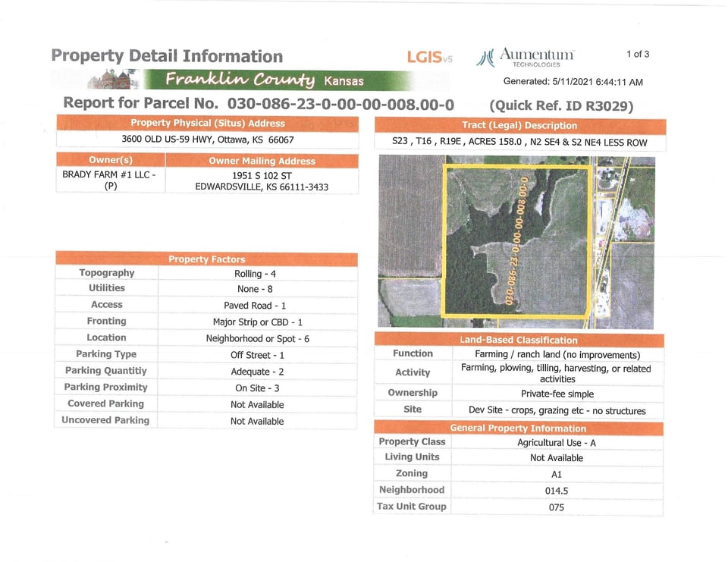Click 'Not Available' in the Living Units row
The image size is (728, 562).
pos(557,458)
